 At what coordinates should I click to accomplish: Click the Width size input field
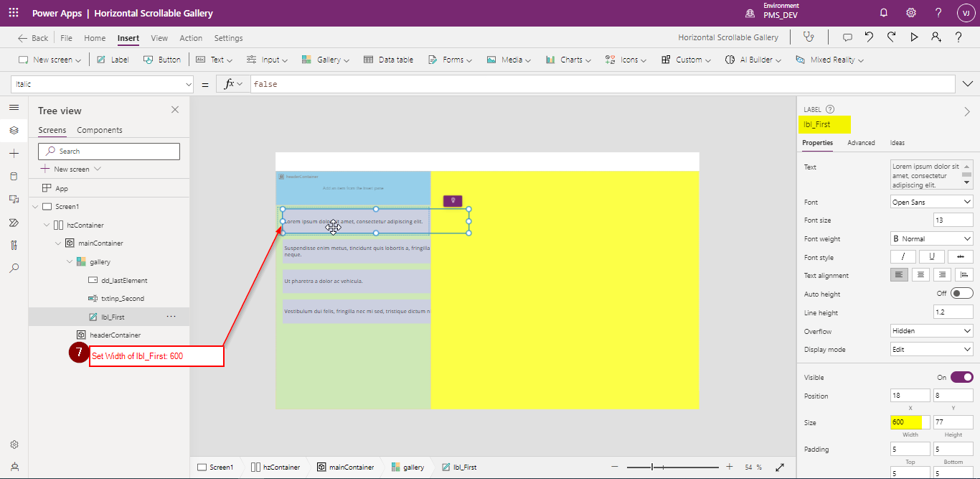[x=910, y=422]
